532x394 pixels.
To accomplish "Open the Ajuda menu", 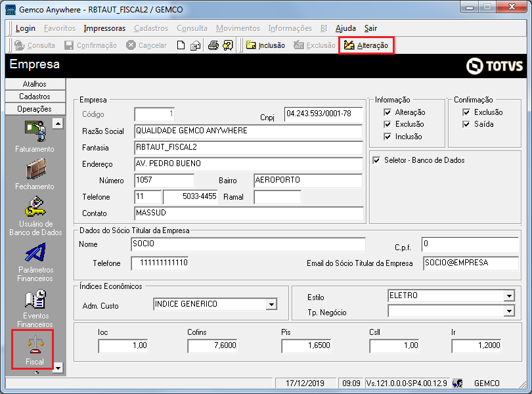I will 345,28.
